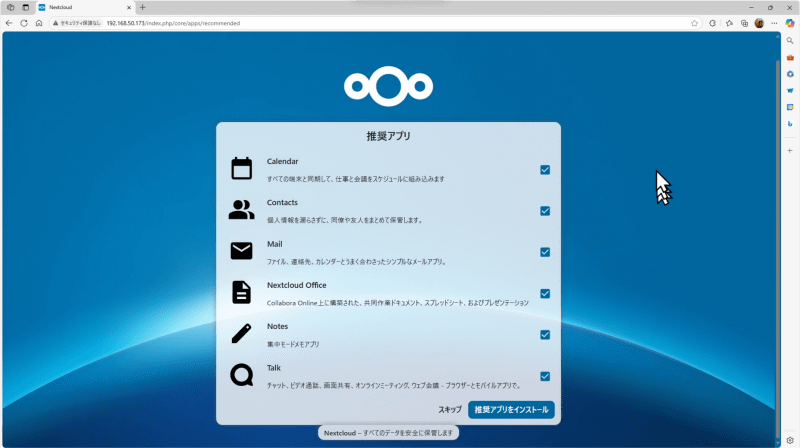Viewport: 800px width, 448px height.
Task: Click the Nextcloud Office title
Action: [296, 285]
